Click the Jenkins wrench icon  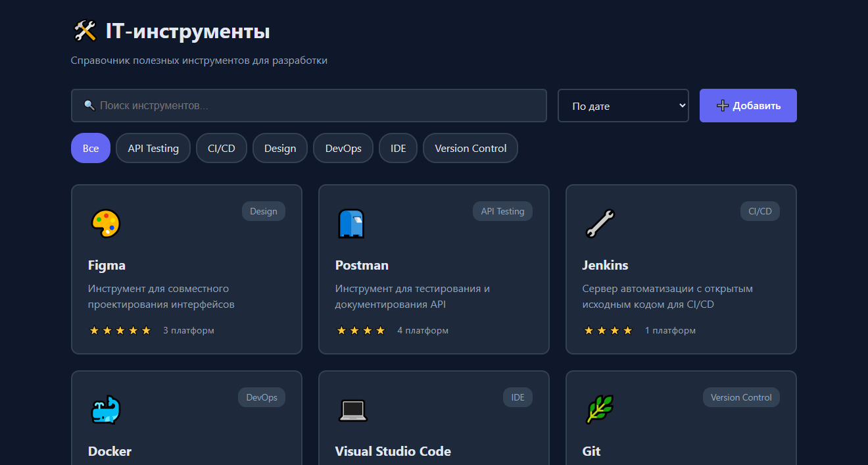click(x=598, y=224)
